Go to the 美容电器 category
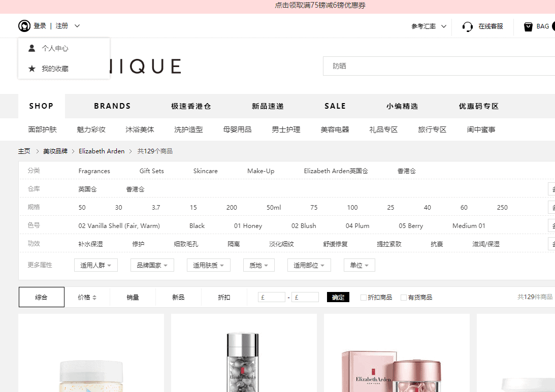The image size is (555, 392). point(335,129)
